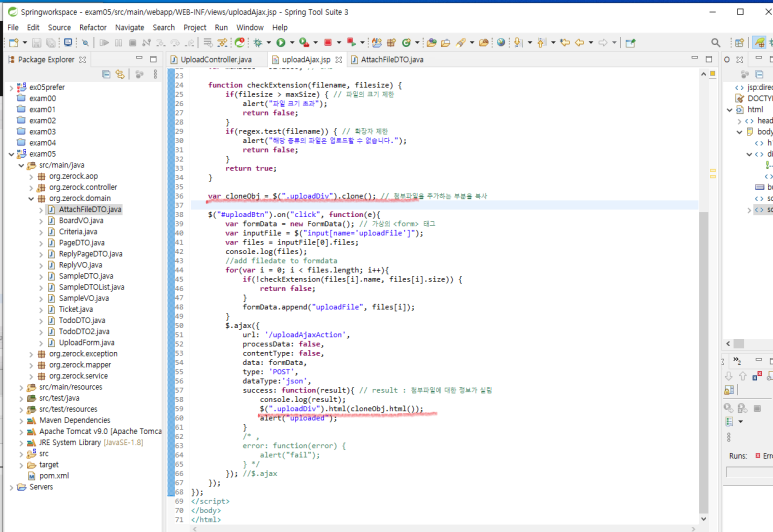Click the Open Perspective icon

click(739, 43)
